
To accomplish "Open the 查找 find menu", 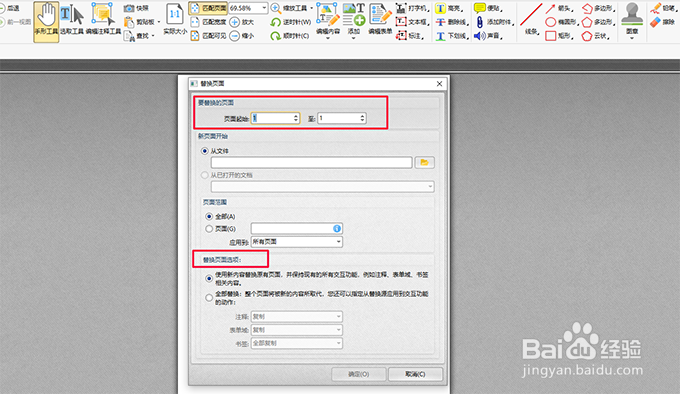I will (x=139, y=36).
